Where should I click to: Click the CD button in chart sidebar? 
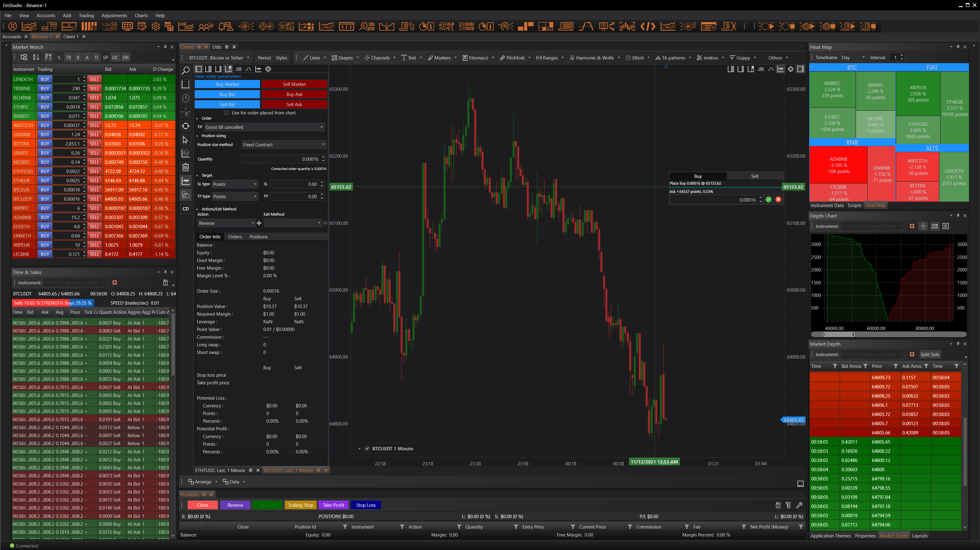(x=186, y=209)
